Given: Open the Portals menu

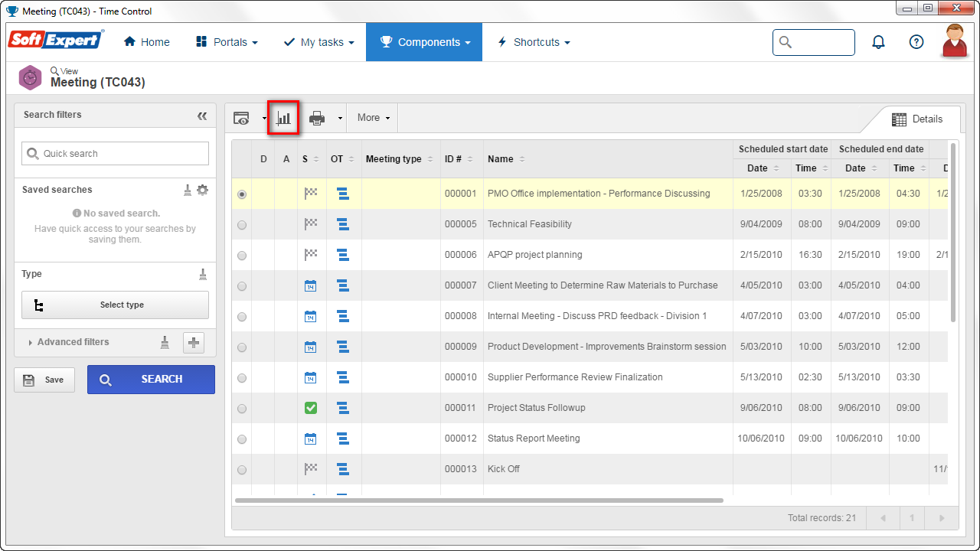Looking at the screenshot, I should (x=227, y=42).
